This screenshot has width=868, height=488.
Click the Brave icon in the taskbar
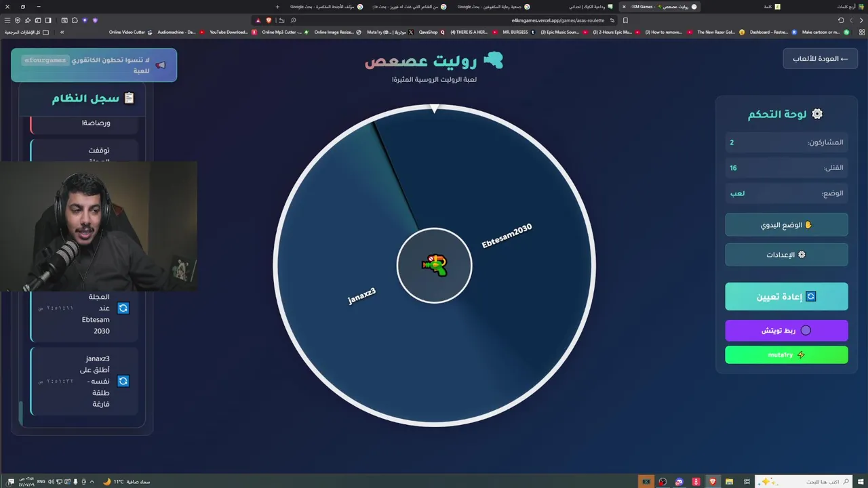(713, 482)
